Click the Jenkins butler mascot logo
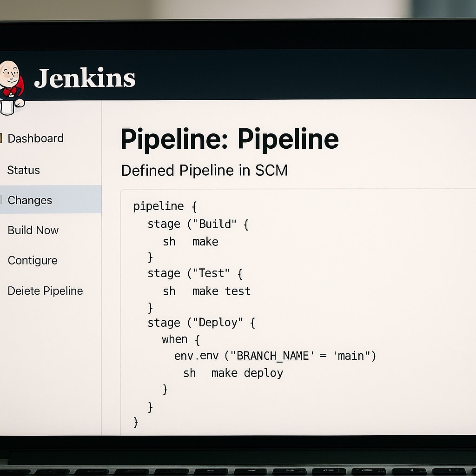Viewport: 476px width, 476px height. click(x=12, y=88)
